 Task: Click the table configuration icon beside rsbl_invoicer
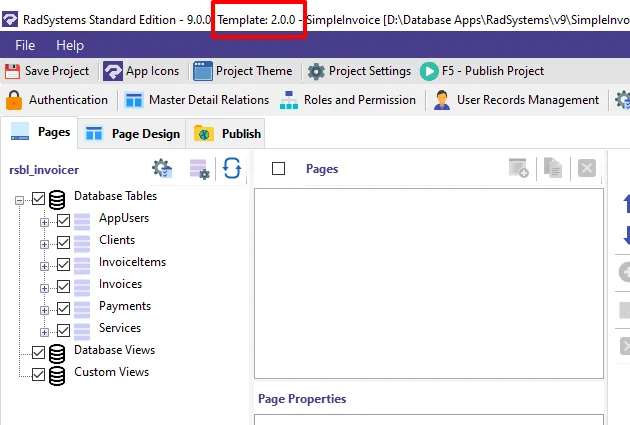199,169
